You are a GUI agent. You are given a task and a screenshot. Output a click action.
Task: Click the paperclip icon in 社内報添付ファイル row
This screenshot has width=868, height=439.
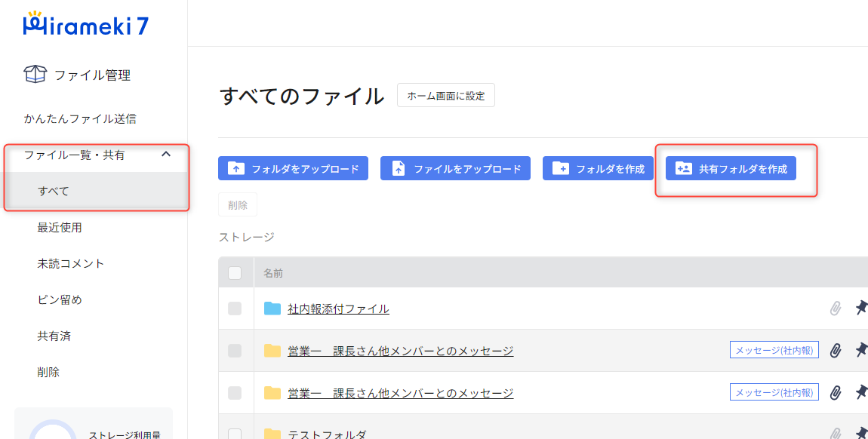[x=836, y=308]
